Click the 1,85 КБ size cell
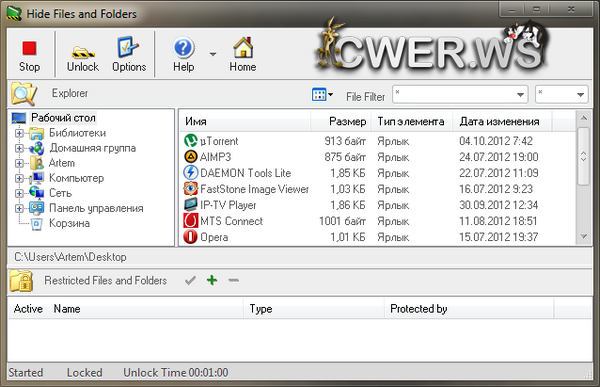The height and width of the screenshot is (387, 600). point(348,173)
